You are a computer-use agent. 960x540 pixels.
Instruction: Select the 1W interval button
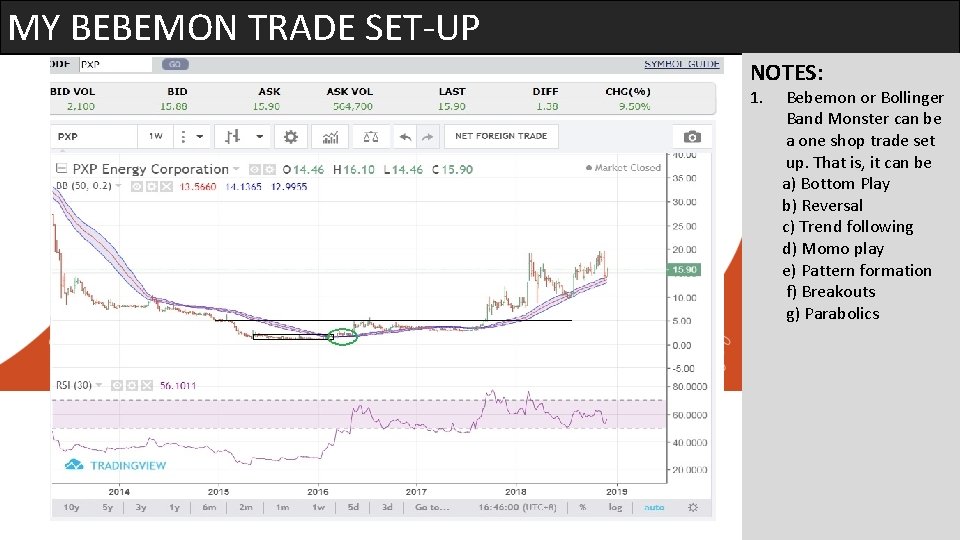pyautogui.click(x=156, y=137)
